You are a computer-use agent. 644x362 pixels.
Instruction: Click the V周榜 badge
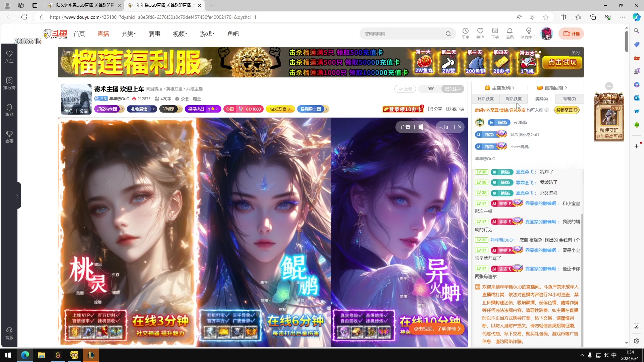click(171, 109)
